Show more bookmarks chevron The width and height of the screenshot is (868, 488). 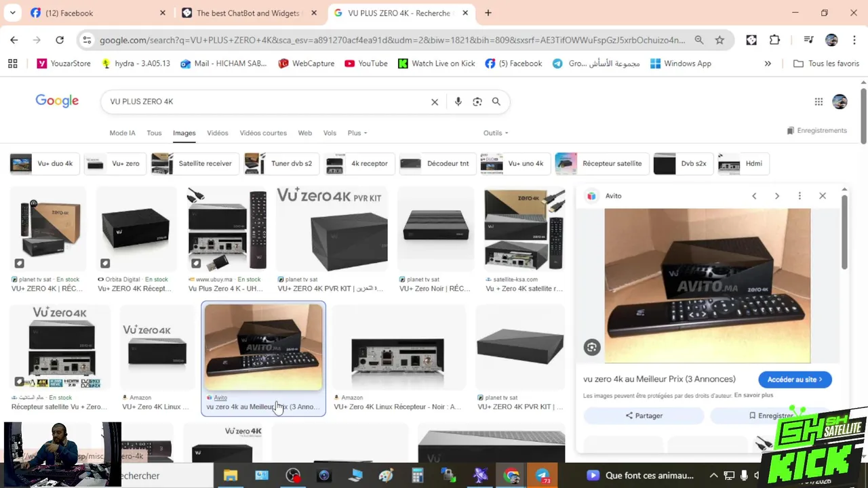coord(768,63)
